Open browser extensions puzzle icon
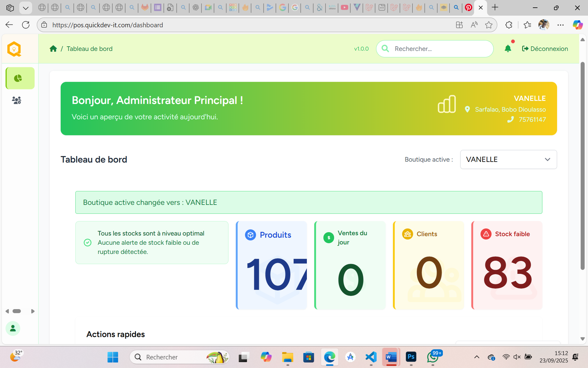The image size is (588, 368). [509, 25]
